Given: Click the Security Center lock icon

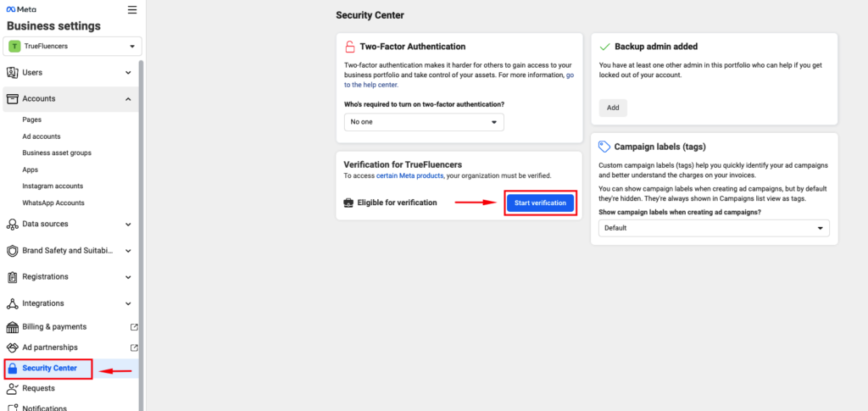Looking at the screenshot, I should click(x=13, y=369).
